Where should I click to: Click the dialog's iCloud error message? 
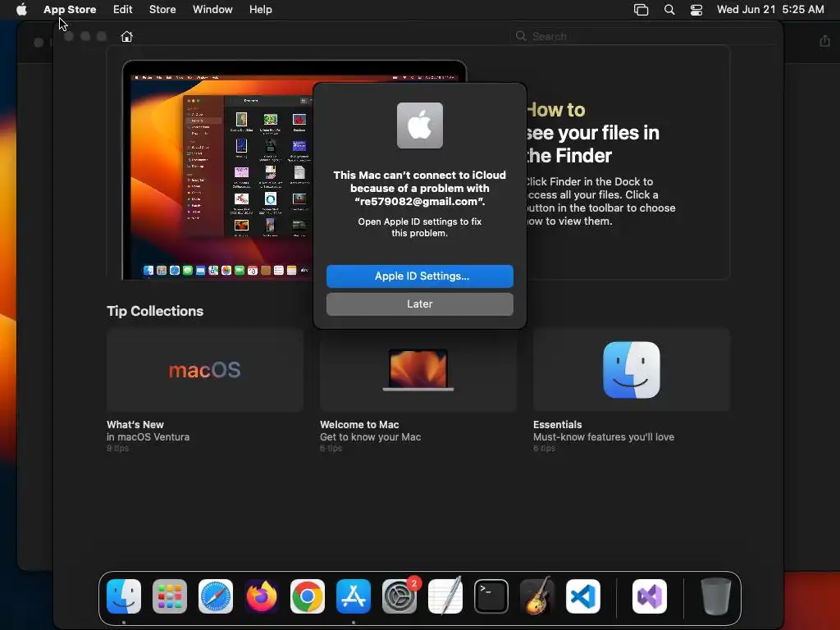pyautogui.click(x=419, y=188)
